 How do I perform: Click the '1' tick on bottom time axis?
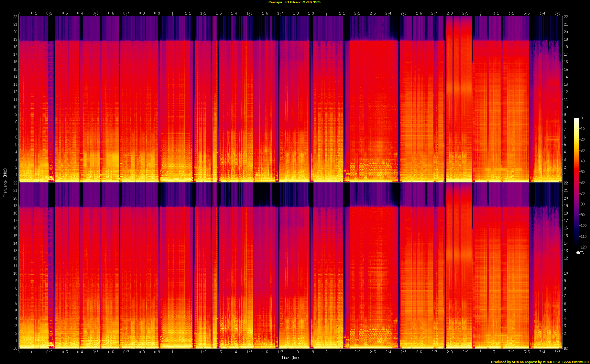point(172,352)
